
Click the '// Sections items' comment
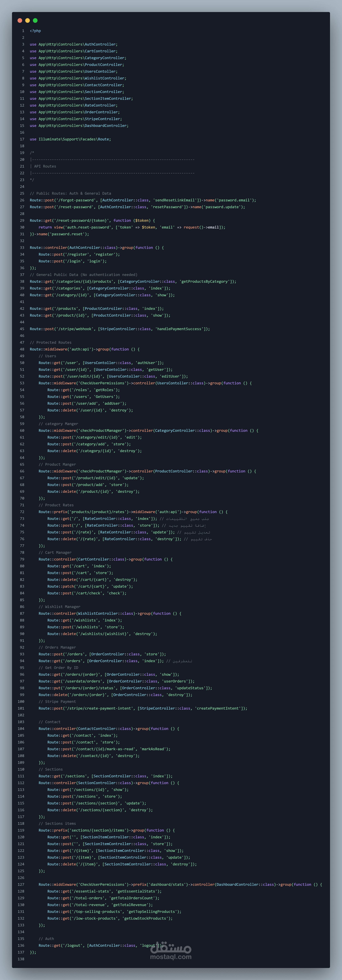tap(57, 824)
